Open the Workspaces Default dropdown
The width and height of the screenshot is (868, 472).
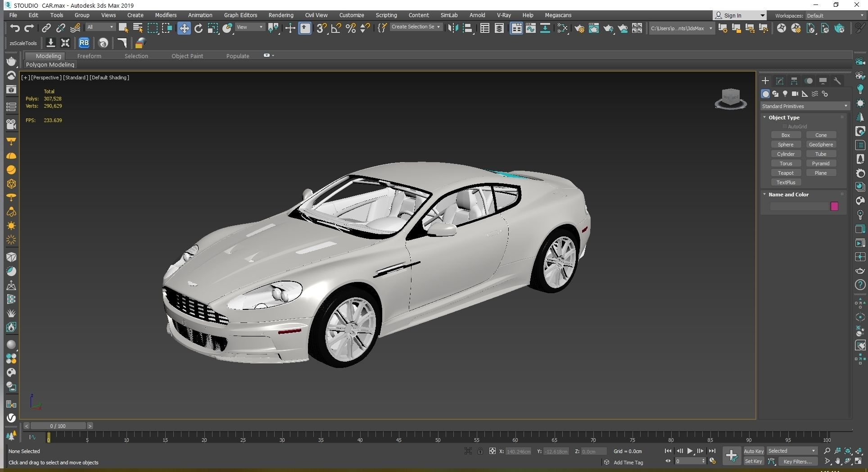(835, 15)
